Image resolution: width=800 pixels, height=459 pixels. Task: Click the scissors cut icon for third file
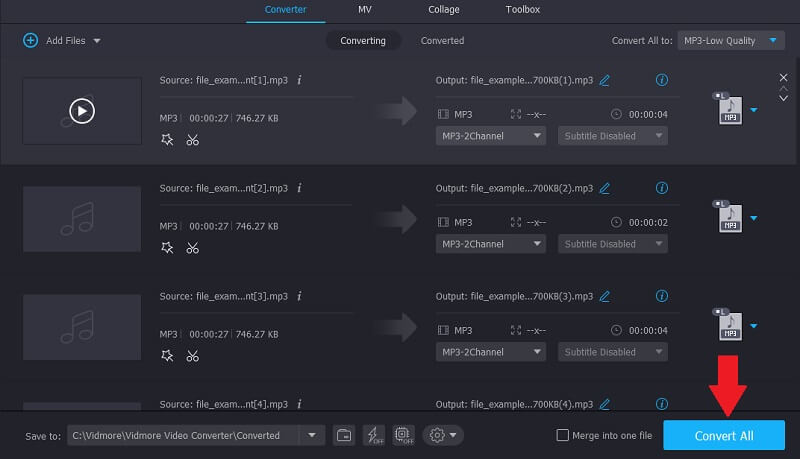click(x=192, y=356)
